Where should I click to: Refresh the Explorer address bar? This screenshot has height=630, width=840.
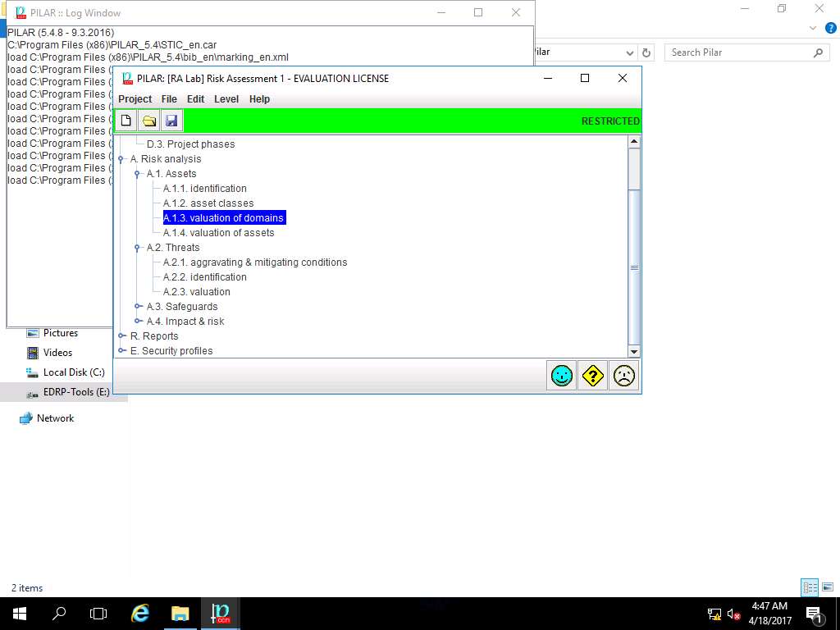point(646,52)
